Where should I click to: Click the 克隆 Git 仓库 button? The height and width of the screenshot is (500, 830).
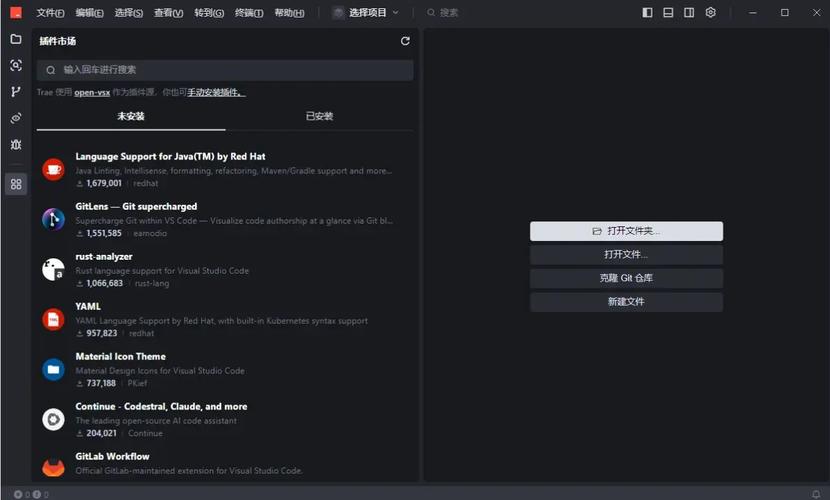[626, 278]
